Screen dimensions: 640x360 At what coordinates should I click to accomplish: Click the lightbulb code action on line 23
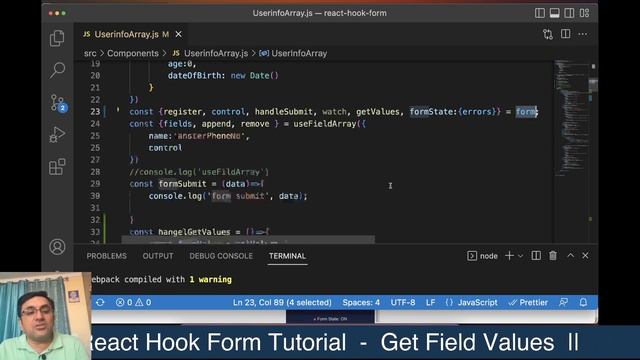[118, 110]
